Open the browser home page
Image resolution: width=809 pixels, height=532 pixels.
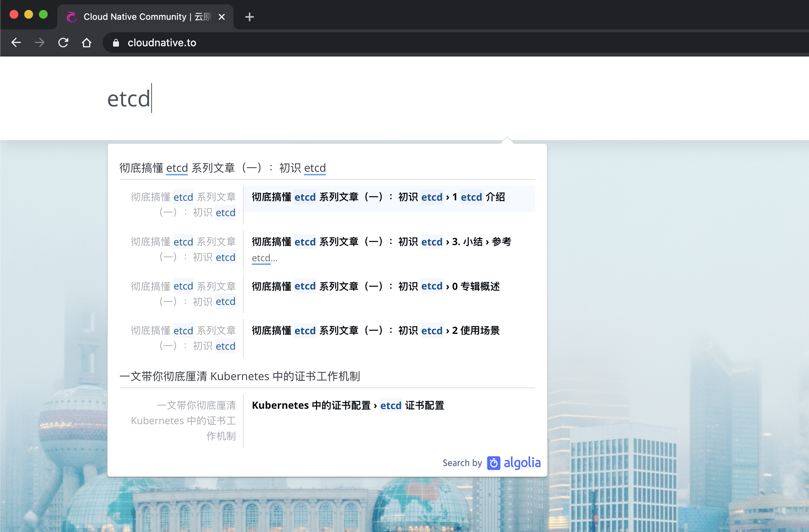[x=87, y=43]
